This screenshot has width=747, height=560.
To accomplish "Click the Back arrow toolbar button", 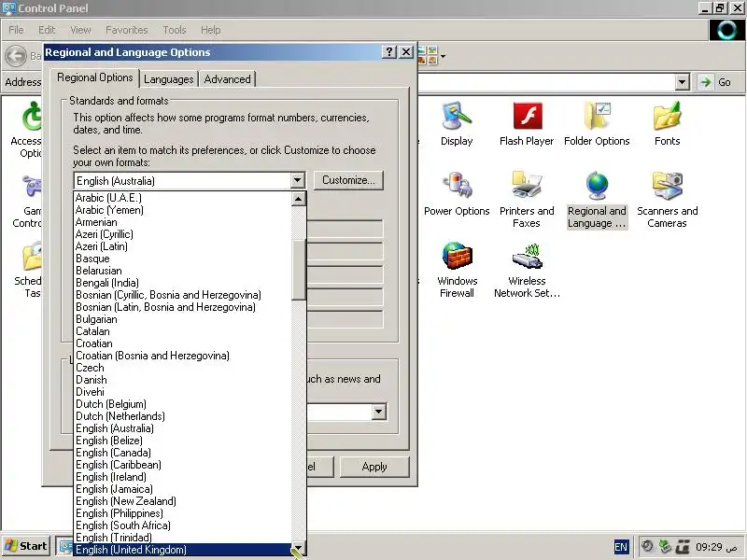I will [x=16, y=56].
